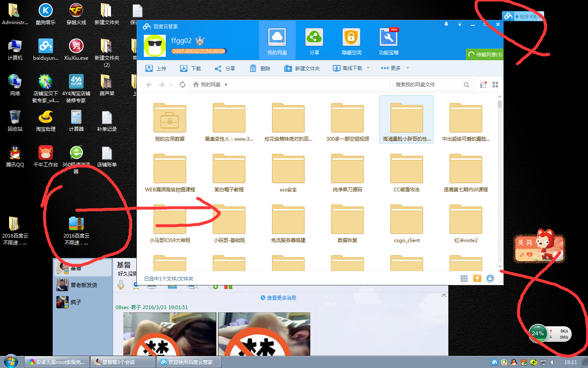Click the 离线下载 offline download button
The width and height of the screenshot is (588, 368).
347,68
